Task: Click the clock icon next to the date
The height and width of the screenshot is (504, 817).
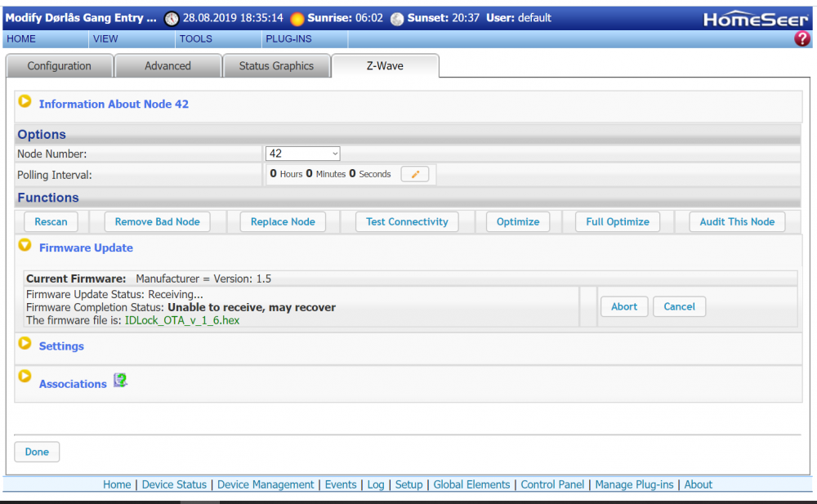Action: point(171,17)
